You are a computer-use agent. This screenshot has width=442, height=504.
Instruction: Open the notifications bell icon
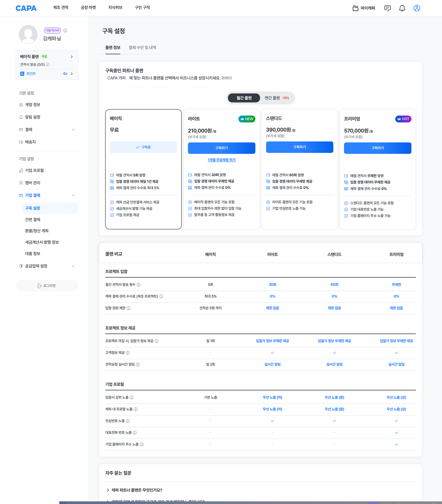click(402, 8)
